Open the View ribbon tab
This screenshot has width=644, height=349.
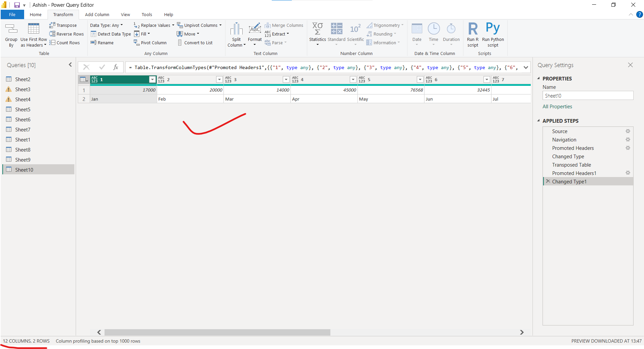point(125,14)
